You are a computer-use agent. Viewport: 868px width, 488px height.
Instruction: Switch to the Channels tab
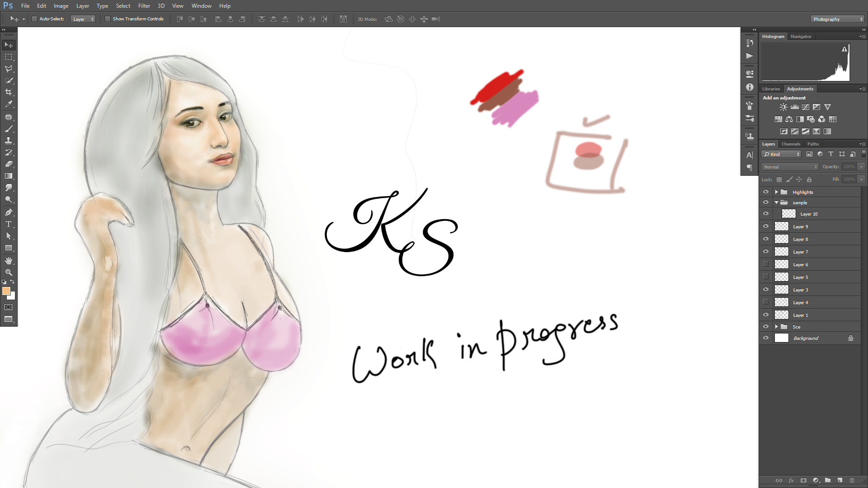point(791,144)
